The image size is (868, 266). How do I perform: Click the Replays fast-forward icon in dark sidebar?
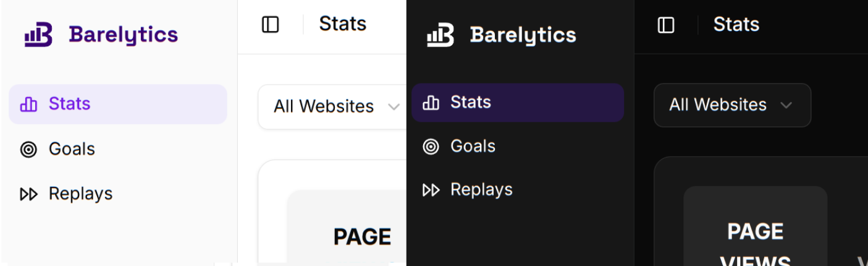[431, 190]
